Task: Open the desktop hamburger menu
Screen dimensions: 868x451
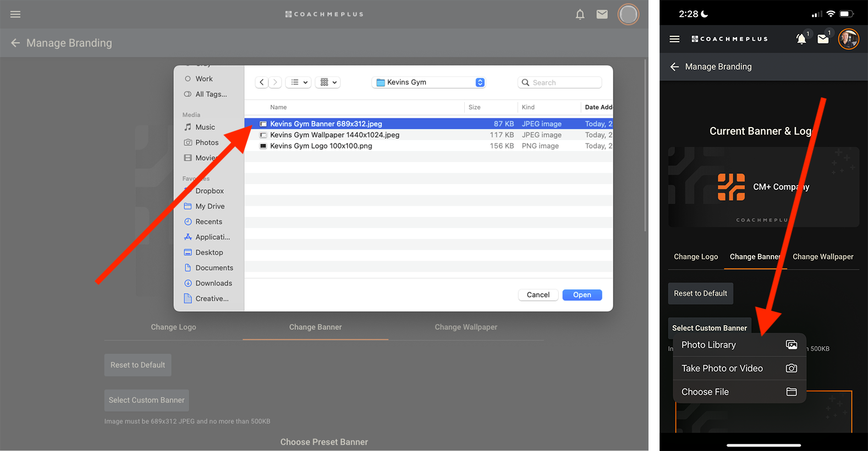Action: 15,14
